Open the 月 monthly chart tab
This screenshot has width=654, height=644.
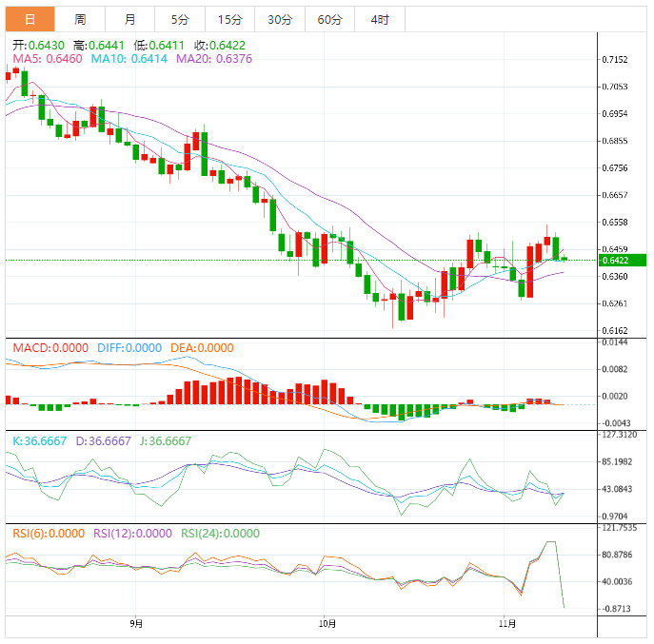[x=129, y=19]
